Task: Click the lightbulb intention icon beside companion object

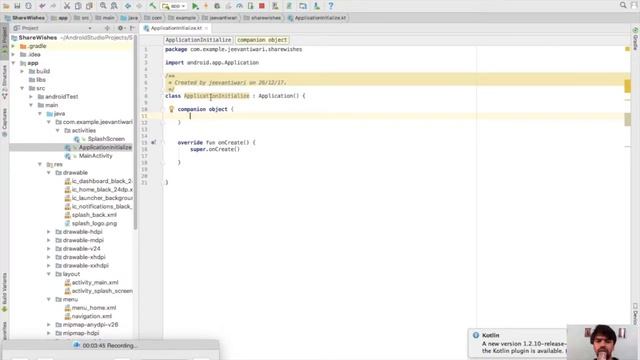Action: [x=171, y=109]
